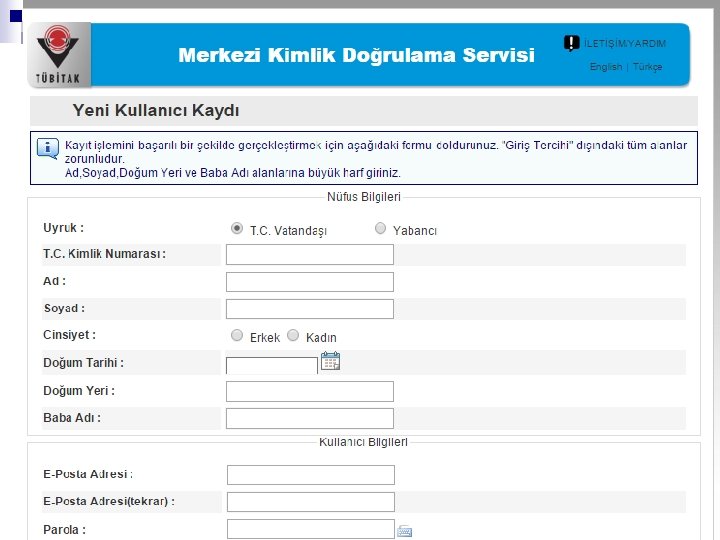Click into the Parola field
The height and width of the screenshot is (540, 720).
[x=310, y=529]
